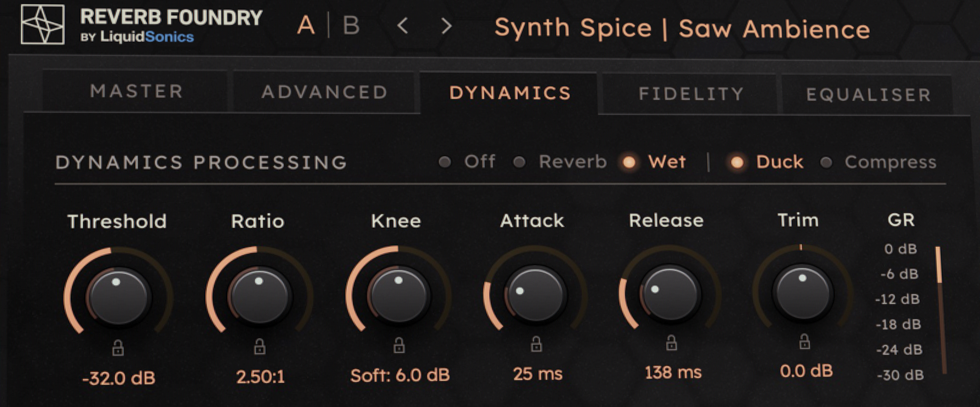Switch to the Advanced tab
Image resolution: width=980 pixels, height=407 pixels.
click(x=324, y=92)
